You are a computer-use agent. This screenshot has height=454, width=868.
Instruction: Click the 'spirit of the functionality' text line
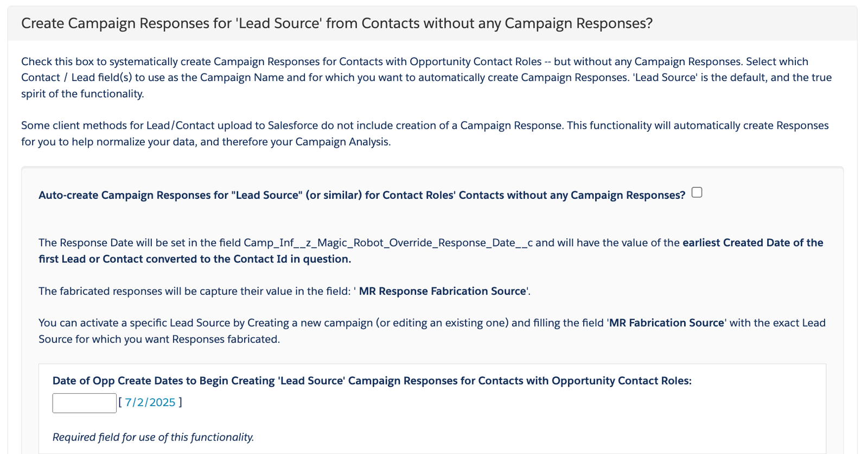(82, 93)
